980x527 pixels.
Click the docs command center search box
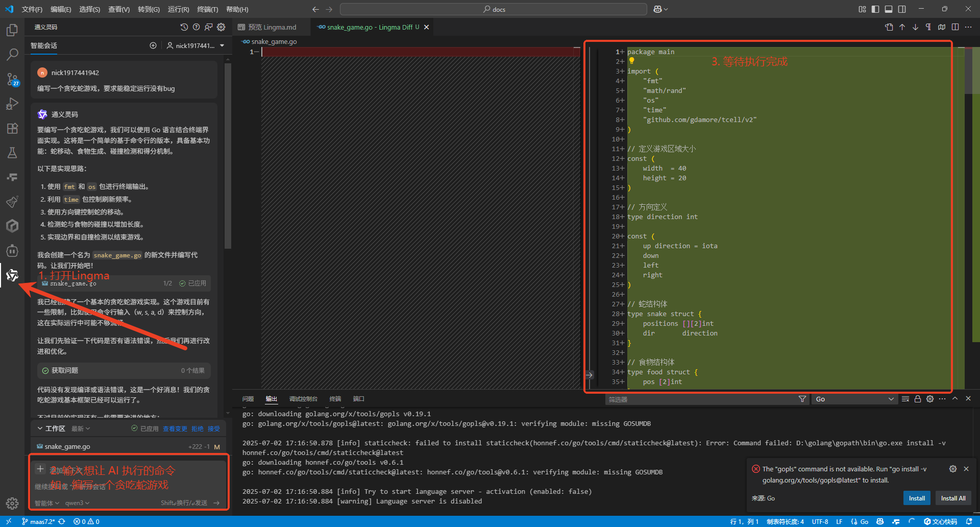tap(494, 9)
